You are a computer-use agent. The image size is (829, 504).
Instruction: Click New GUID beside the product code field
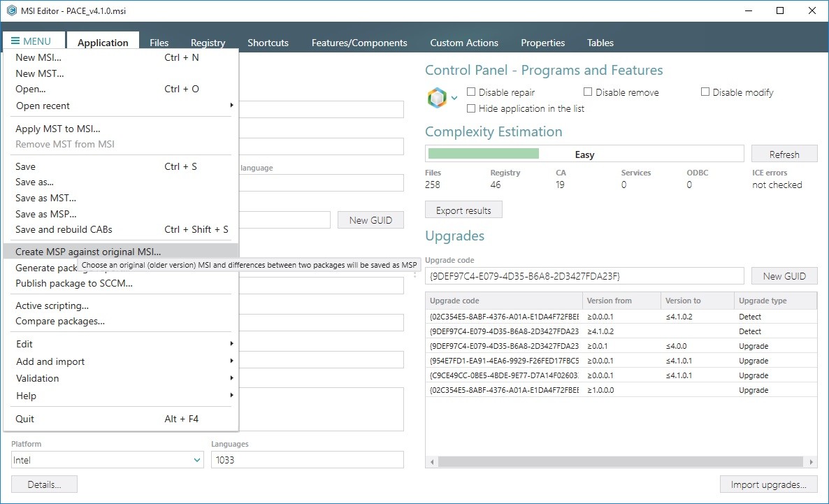click(370, 220)
